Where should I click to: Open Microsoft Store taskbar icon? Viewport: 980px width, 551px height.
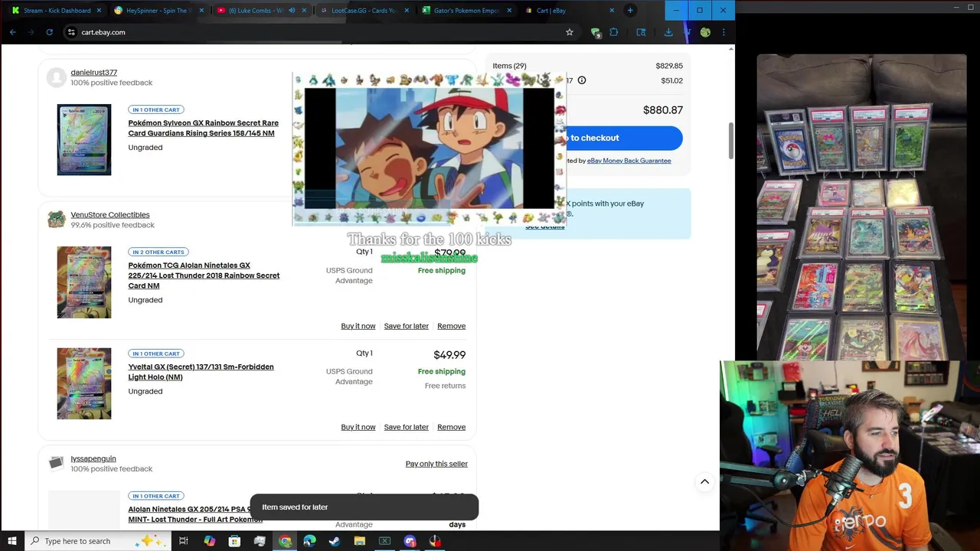point(234,541)
